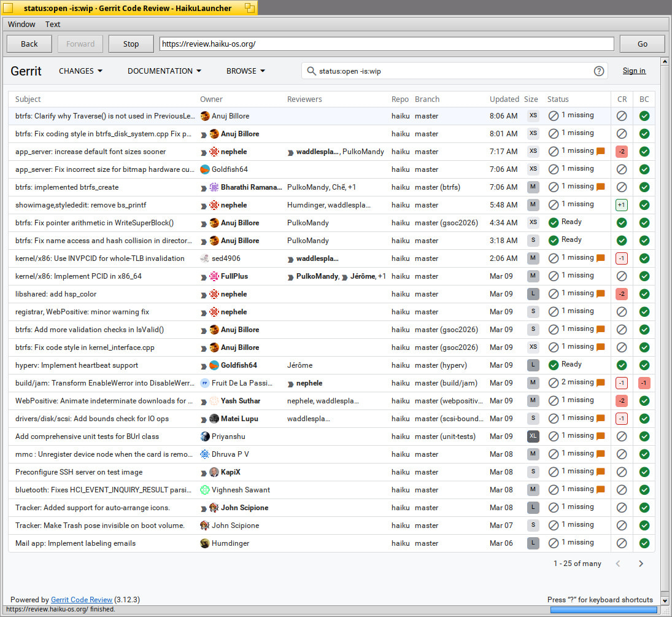
Task: Open the Gerrit Code Review footer link
Action: click(x=82, y=600)
